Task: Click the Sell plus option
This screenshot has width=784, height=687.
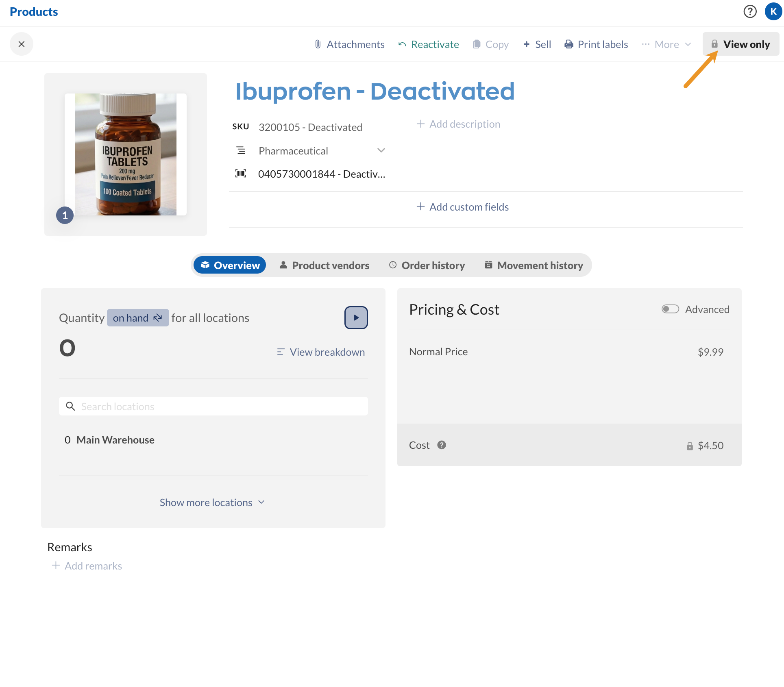Action: click(x=537, y=44)
